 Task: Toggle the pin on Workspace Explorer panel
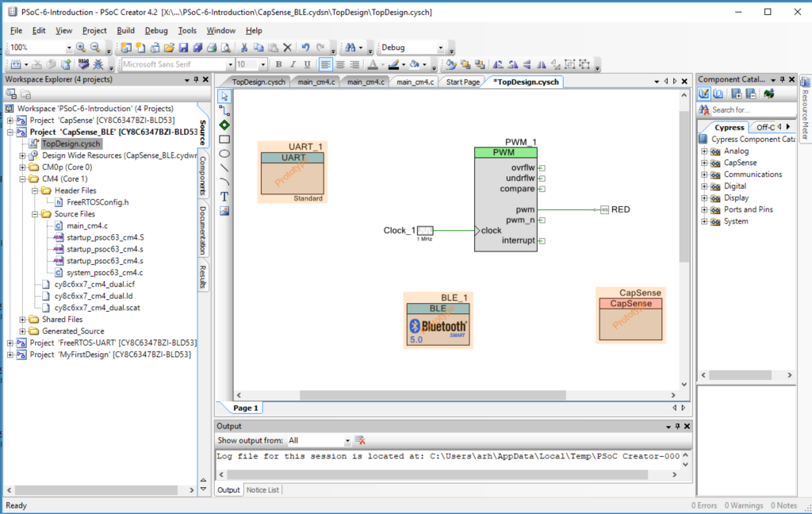(x=197, y=79)
